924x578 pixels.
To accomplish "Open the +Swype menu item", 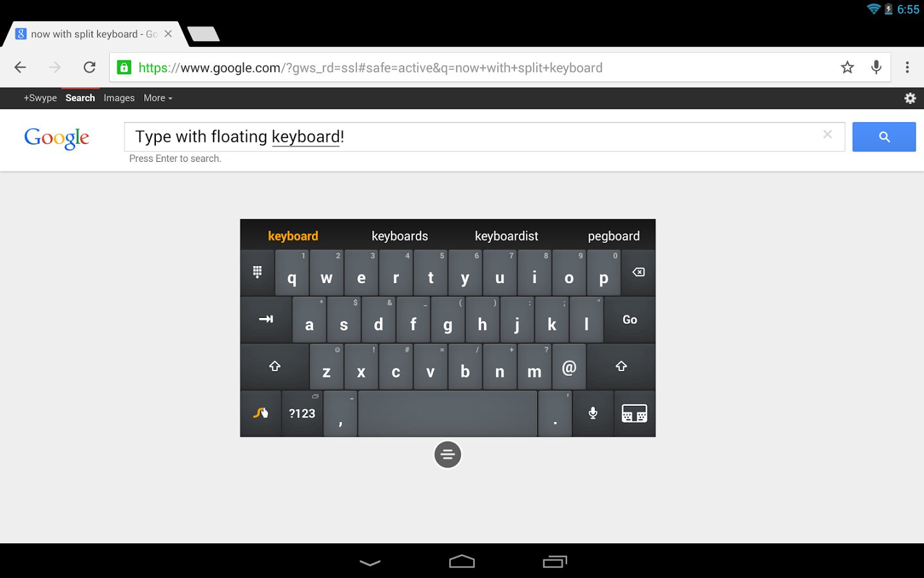I will pos(40,98).
